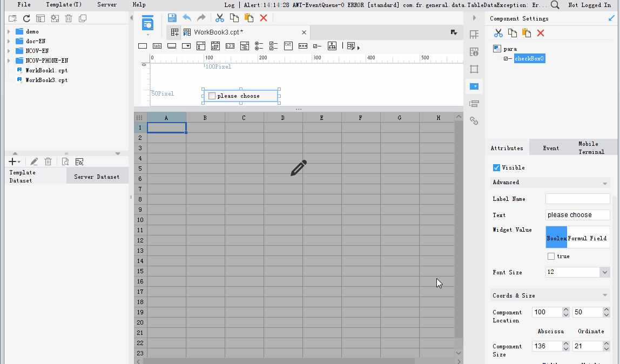Click the Server Dataset button
This screenshot has height=364, width=620.
coord(97,175)
